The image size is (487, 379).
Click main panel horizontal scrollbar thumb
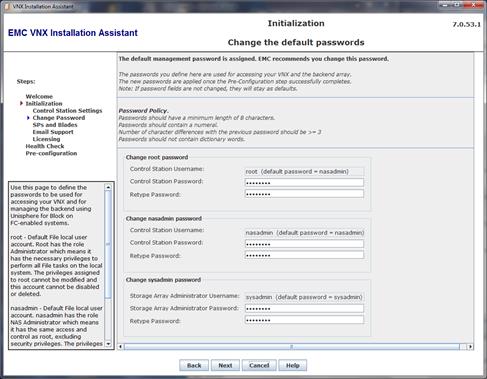(292, 347)
